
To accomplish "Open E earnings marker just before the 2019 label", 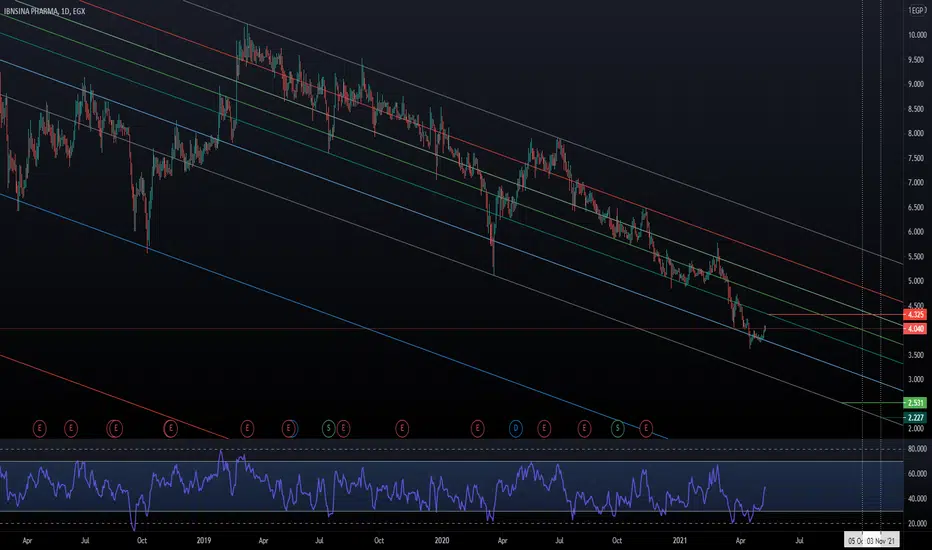I will coord(171,428).
